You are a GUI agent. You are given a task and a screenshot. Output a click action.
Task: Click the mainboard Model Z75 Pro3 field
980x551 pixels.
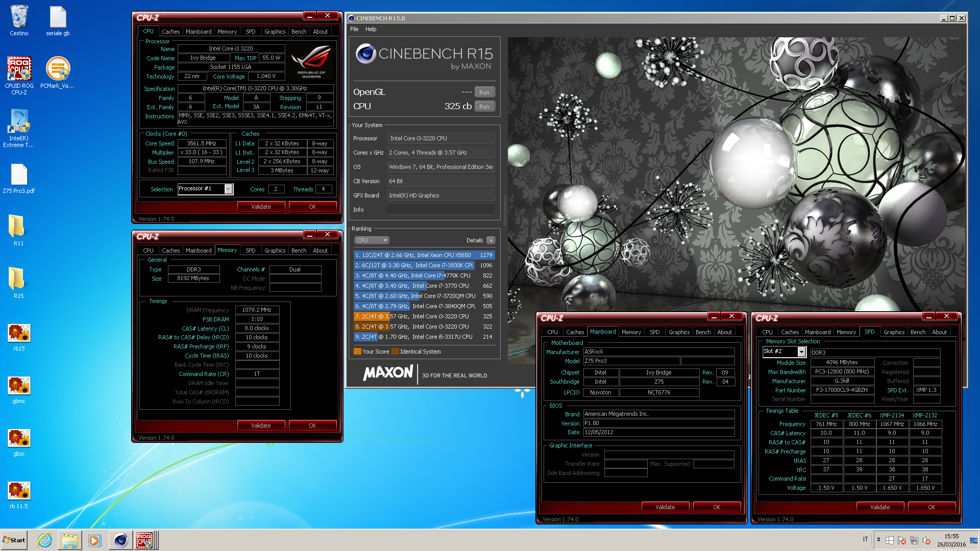pyautogui.click(x=631, y=361)
